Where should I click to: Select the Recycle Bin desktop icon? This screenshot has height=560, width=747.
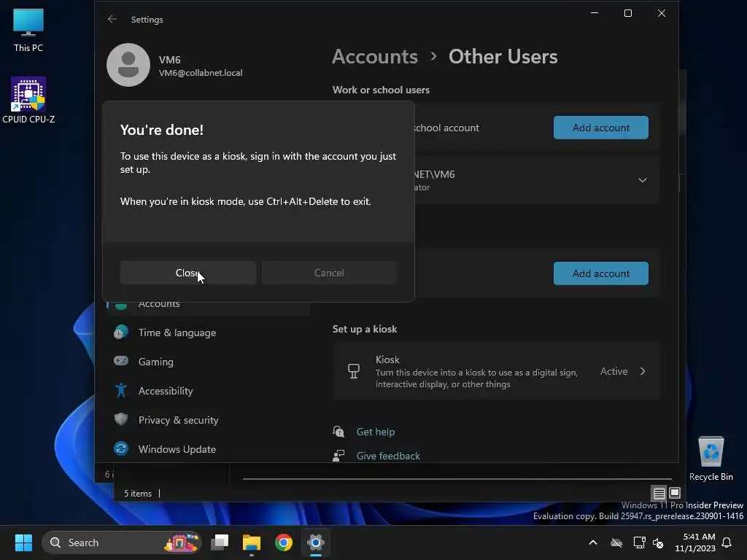[711, 459]
